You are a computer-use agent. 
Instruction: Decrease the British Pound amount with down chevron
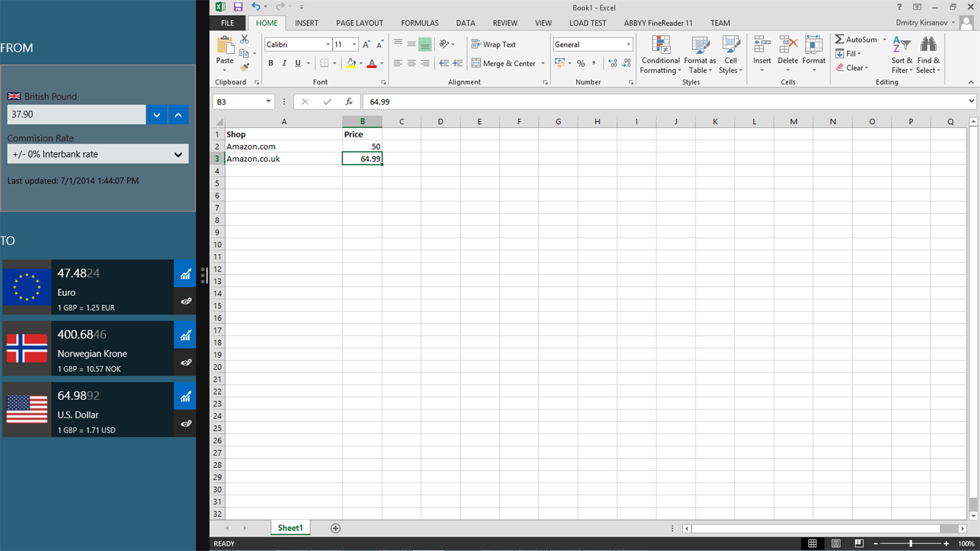click(x=157, y=114)
